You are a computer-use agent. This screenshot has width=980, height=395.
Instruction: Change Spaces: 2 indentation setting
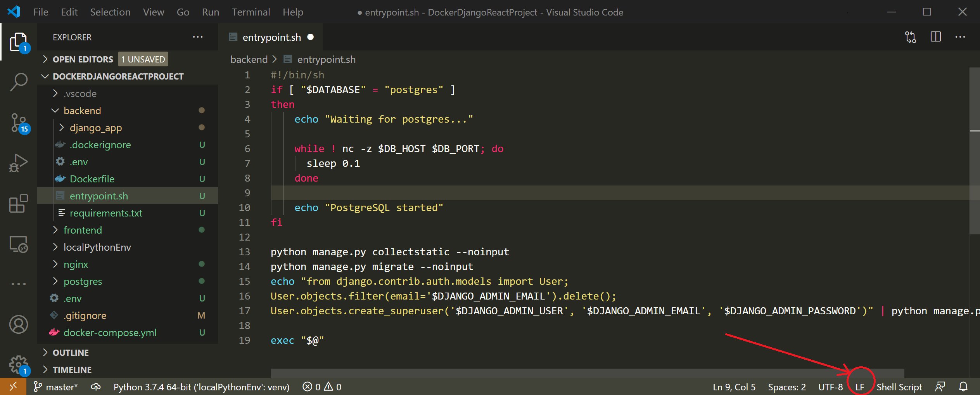[786, 387]
